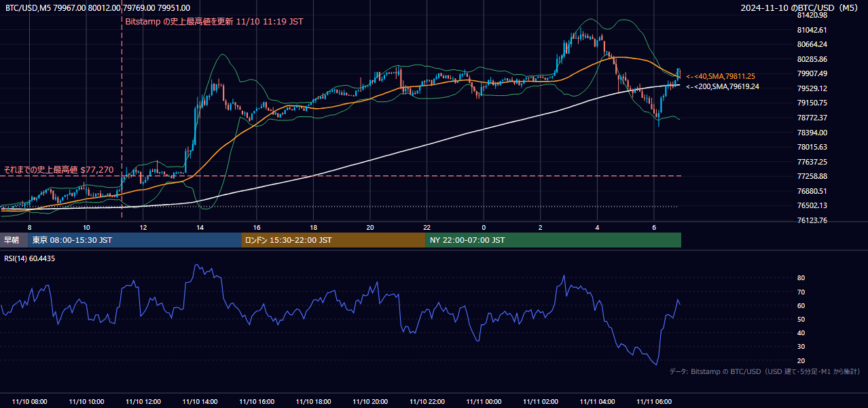This screenshot has height=408, width=868.
Task: Click the chart title '2024-11-10 のBTC/USD (M5)'
Action: (x=801, y=8)
